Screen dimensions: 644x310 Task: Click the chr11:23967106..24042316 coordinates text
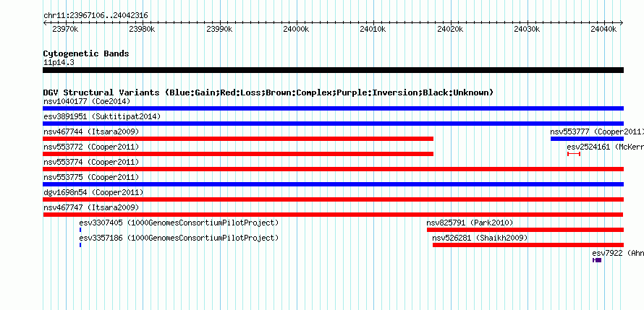tap(96, 16)
